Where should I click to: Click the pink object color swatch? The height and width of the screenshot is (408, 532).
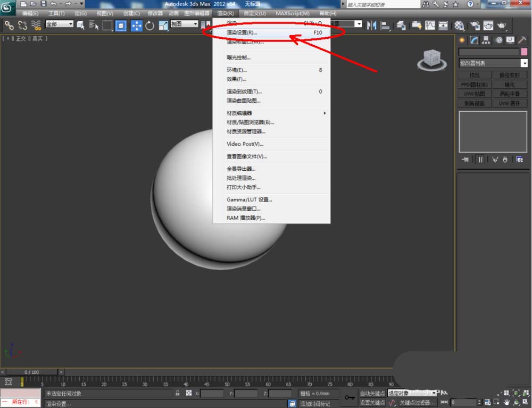(524, 52)
